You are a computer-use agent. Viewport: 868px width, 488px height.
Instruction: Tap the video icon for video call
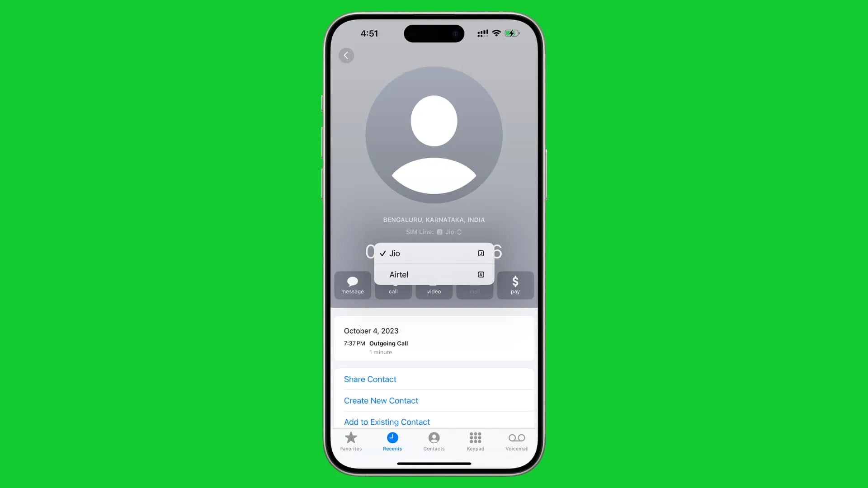tap(434, 285)
